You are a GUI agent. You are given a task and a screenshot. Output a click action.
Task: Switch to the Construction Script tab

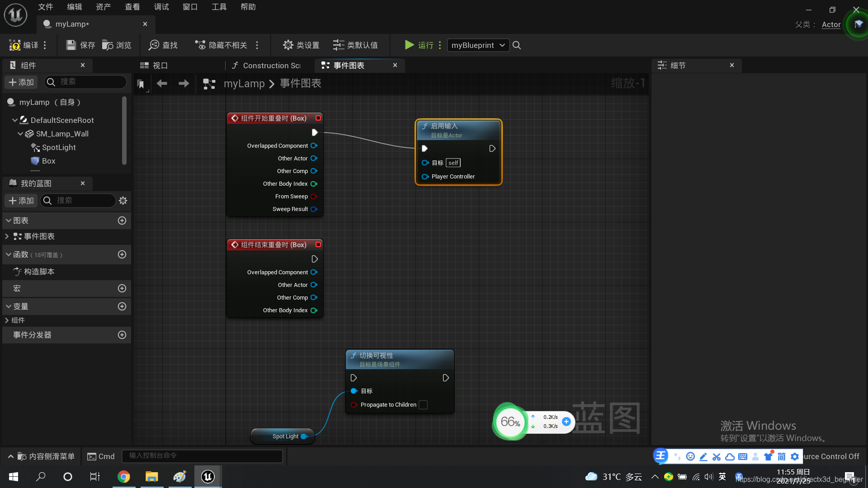coord(267,66)
